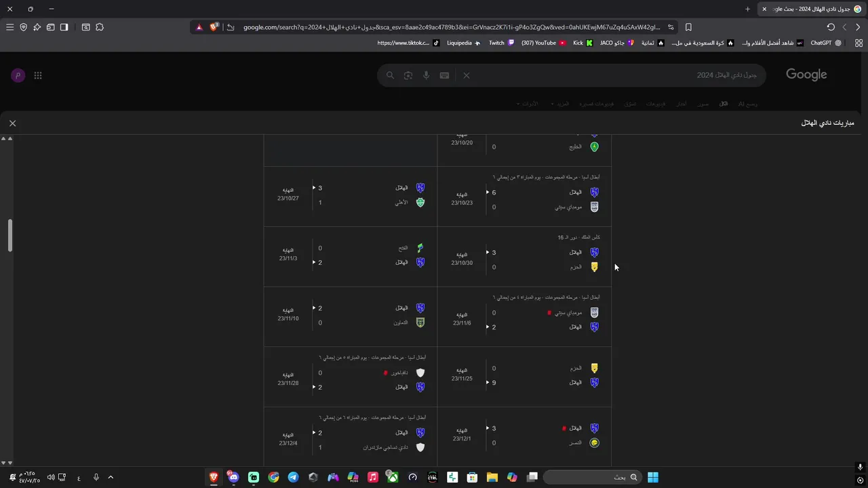Open the Brave hamburger menu
Screen dimensions: 868x488
(x=9, y=27)
